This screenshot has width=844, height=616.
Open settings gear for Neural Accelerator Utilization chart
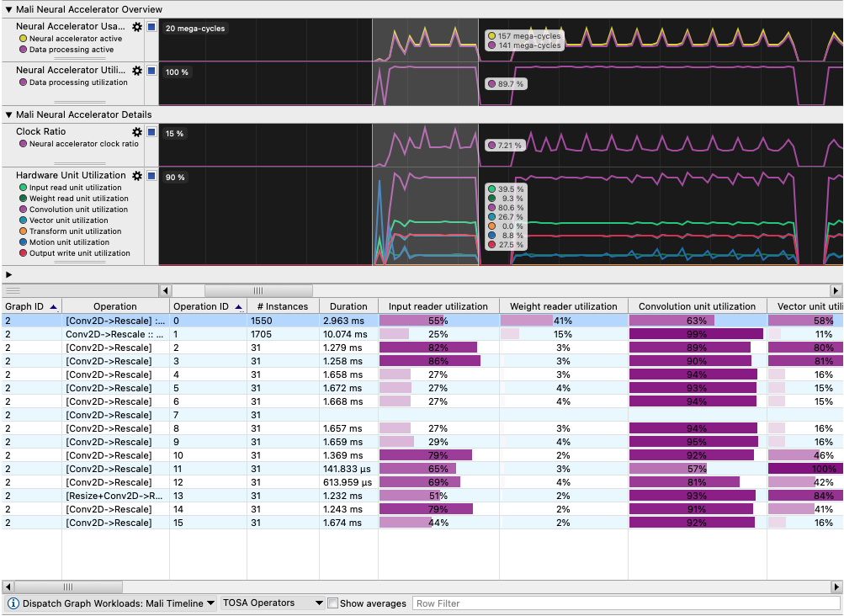click(x=137, y=71)
